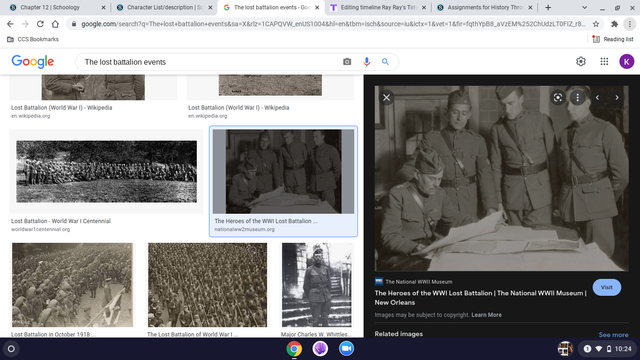Search by image using camera icon

coord(347,62)
